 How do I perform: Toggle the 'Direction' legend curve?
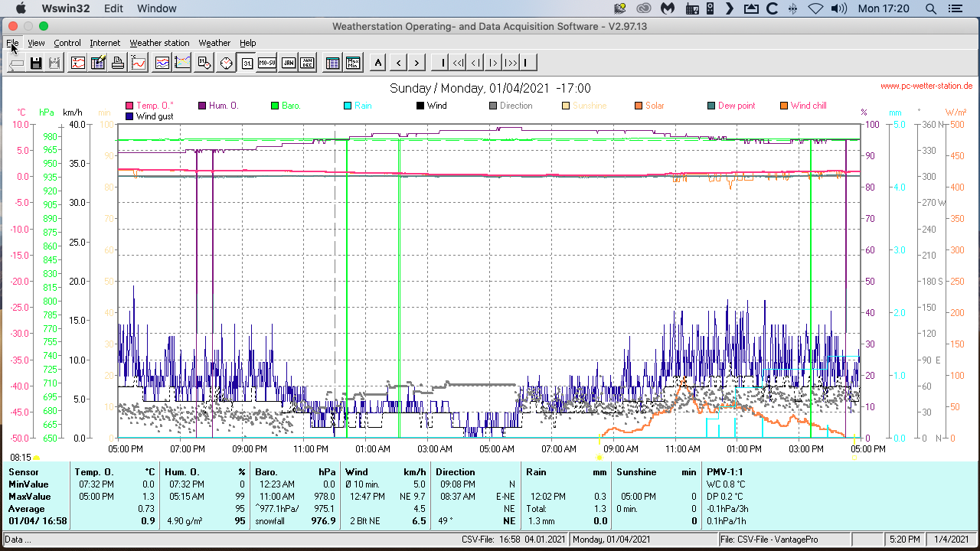511,106
